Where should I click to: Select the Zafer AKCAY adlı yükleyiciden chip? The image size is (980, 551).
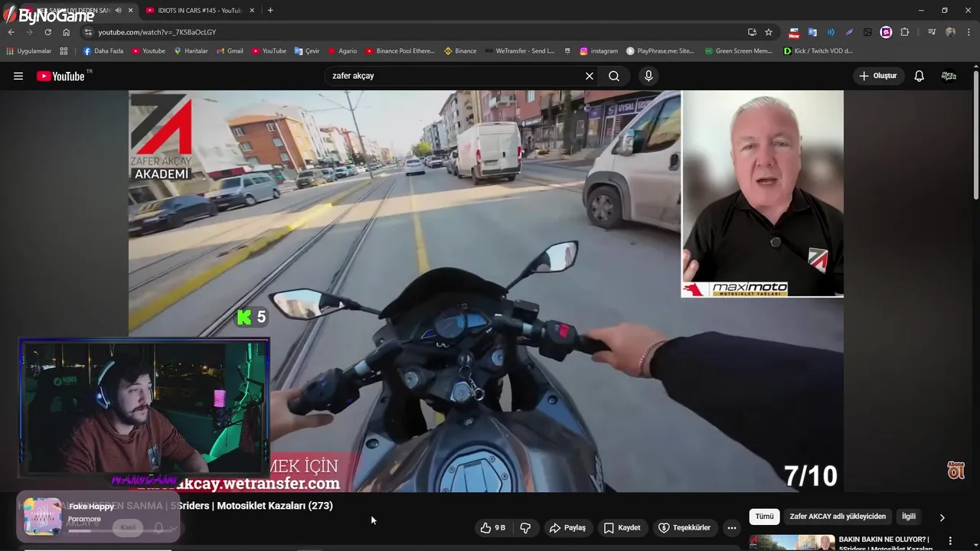click(838, 517)
